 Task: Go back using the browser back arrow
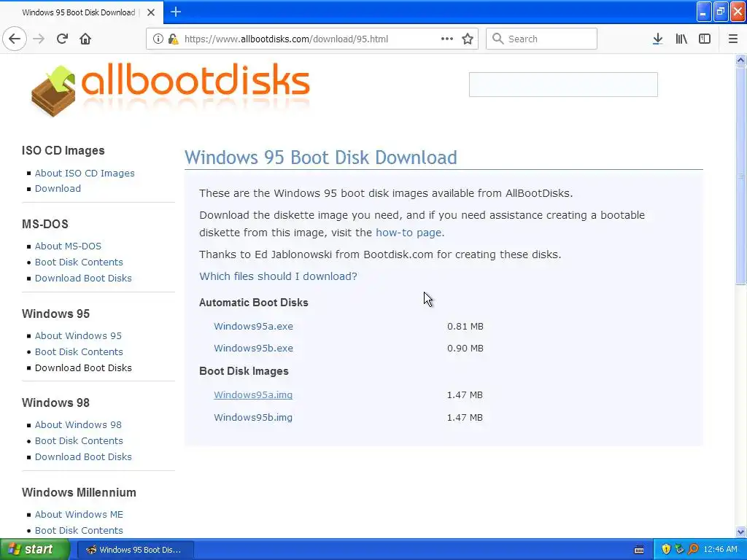(x=15, y=39)
